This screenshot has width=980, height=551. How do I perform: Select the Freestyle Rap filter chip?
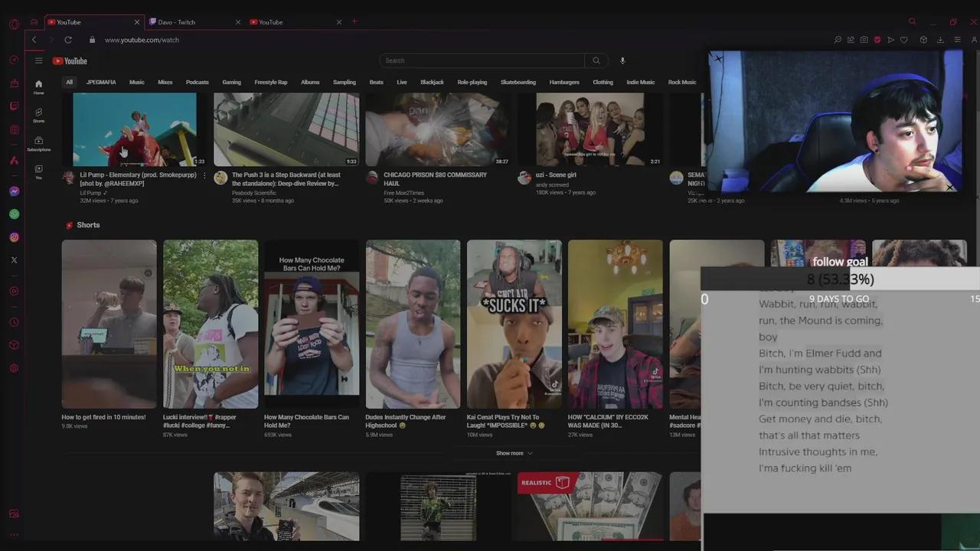[x=271, y=82]
